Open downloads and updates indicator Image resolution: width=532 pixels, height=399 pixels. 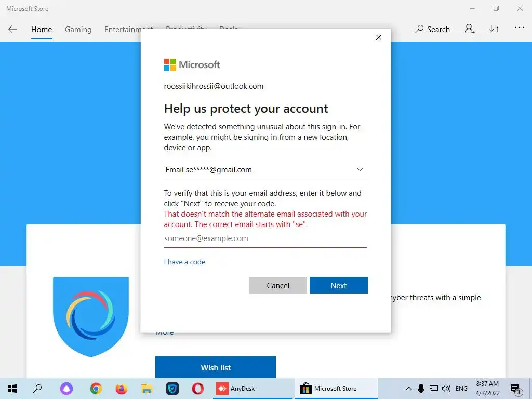tap(494, 30)
